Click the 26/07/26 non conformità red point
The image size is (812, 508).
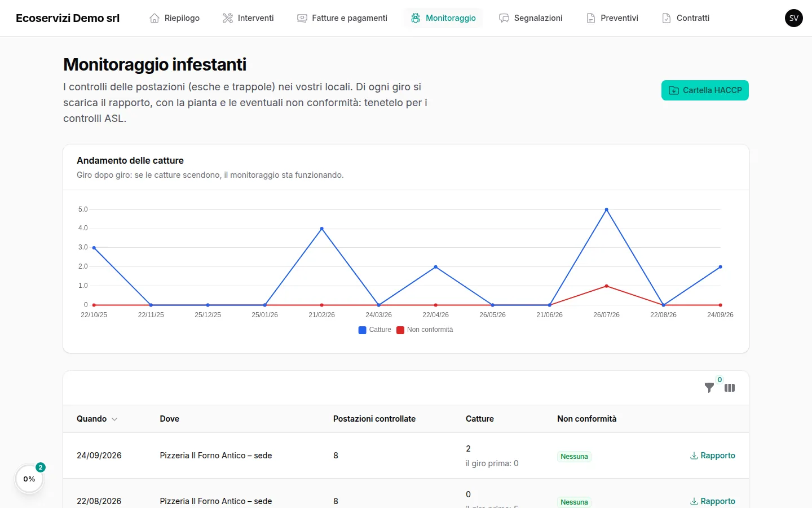(x=607, y=286)
